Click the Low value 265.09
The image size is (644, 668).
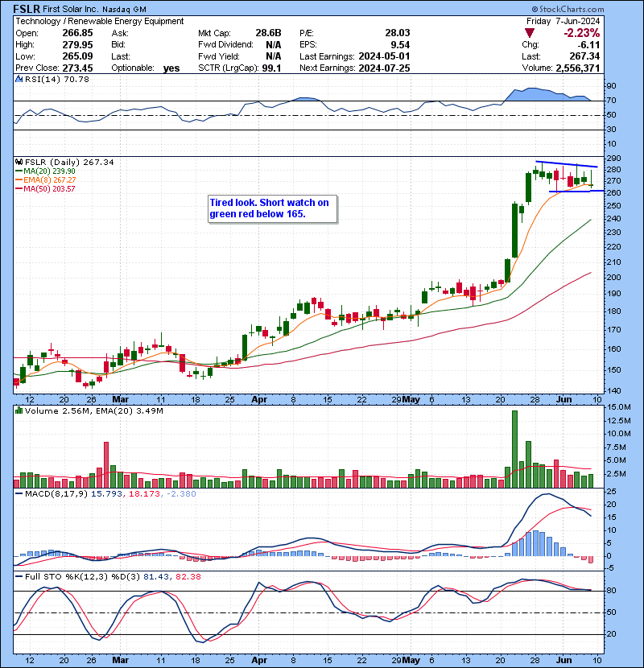77,56
